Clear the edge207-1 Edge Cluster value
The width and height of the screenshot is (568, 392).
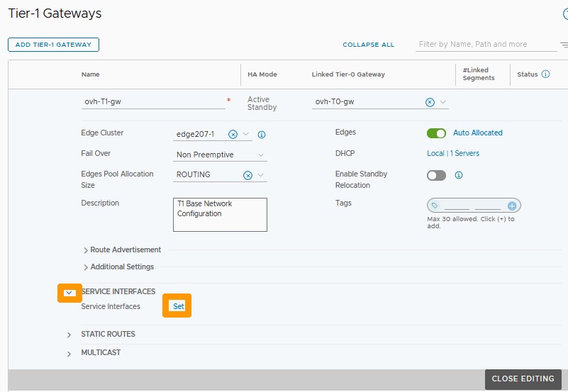pyautogui.click(x=233, y=135)
